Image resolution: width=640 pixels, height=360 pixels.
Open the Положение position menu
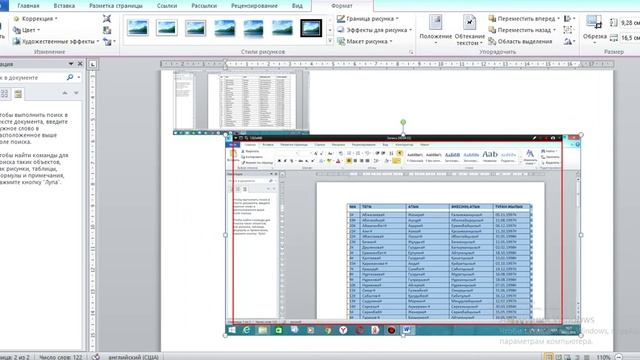click(x=435, y=30)
